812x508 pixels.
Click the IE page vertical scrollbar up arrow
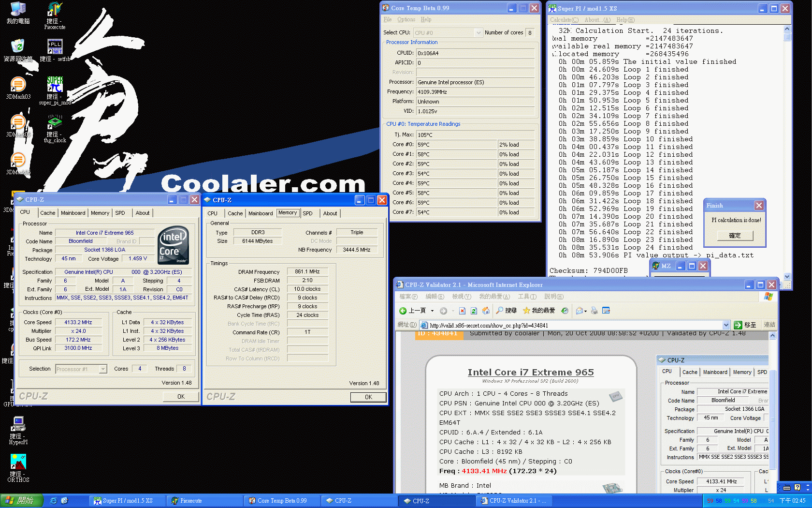point(772,335)
